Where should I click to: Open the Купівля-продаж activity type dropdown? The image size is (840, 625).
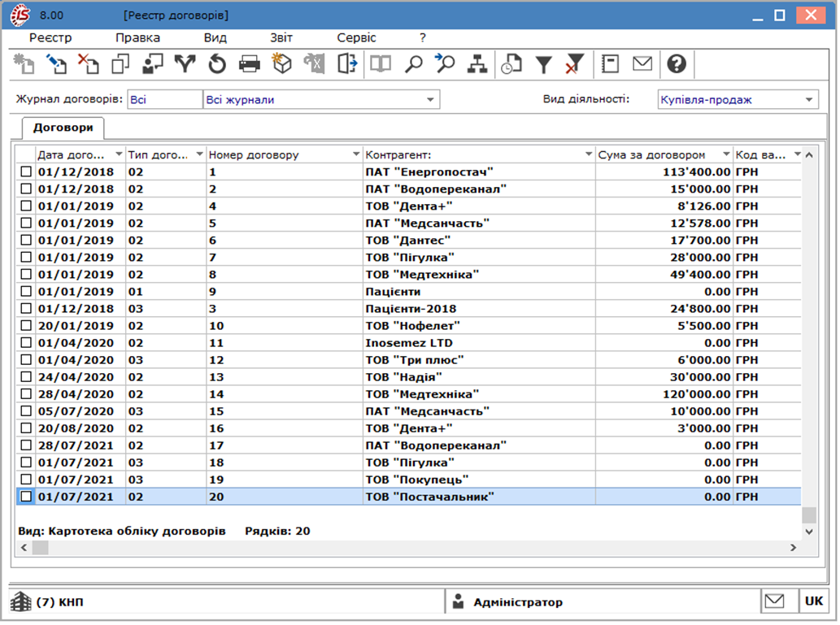809,100
